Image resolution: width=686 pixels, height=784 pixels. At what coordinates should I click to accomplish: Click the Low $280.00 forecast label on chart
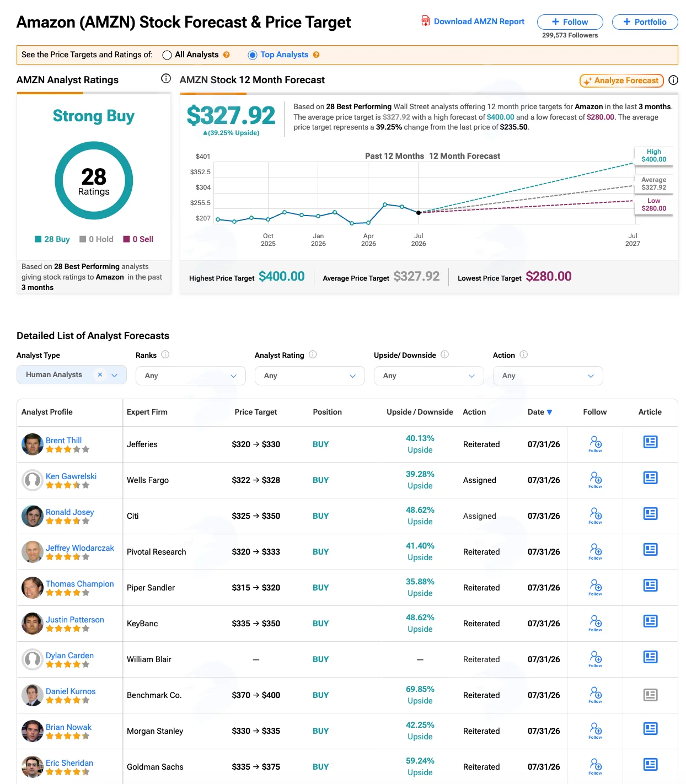[653, 205]
